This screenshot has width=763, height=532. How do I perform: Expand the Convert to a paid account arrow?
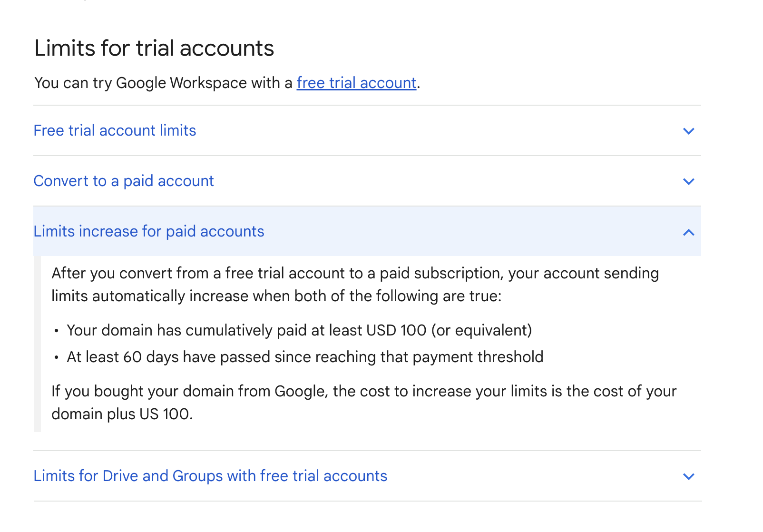point(688,181)
